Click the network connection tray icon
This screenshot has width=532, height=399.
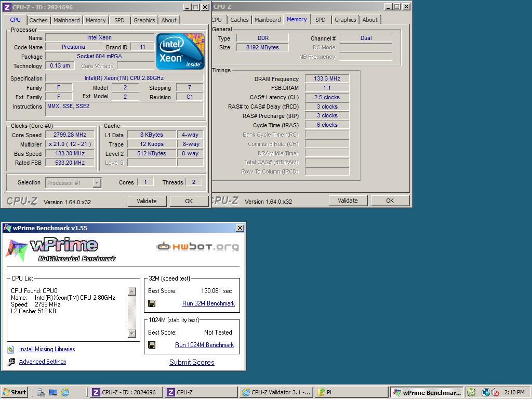pyautogui.click(x=486, y=393)
